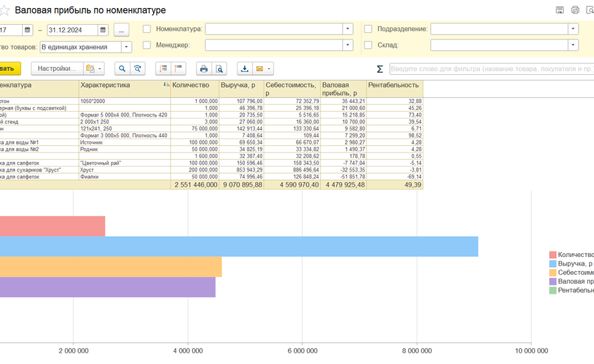This screenshot has width=594, height=364.
Task: Click the filter word search field
Action: [491, 69]
